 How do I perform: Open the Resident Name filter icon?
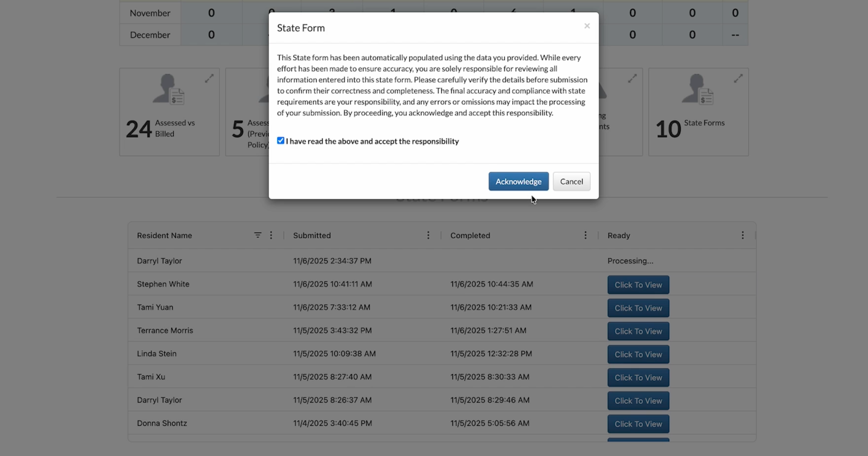point(258,235)
